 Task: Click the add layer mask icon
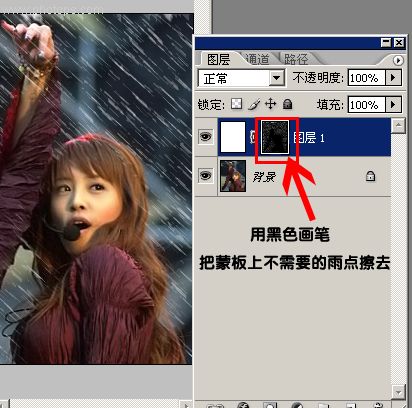coord(270,405)
